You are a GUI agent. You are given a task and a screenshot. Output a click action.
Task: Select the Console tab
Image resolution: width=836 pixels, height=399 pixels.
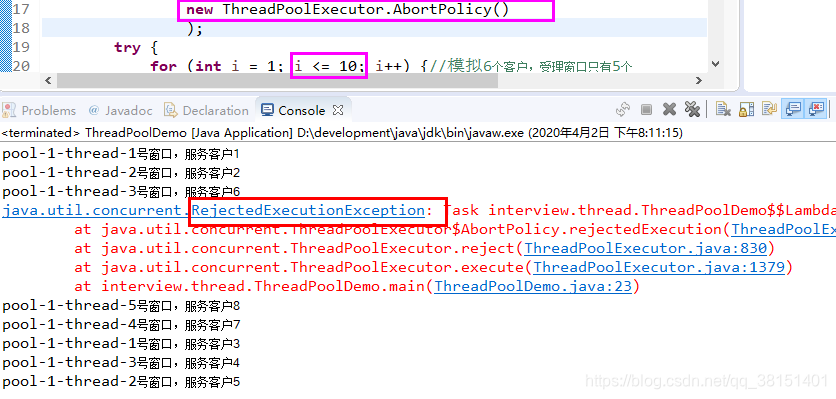302,110
